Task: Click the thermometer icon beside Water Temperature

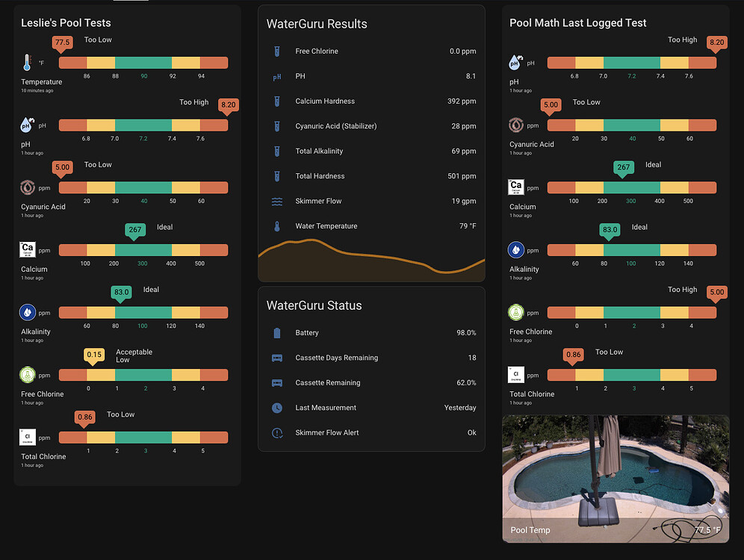Action: click(x=277, y=226)
